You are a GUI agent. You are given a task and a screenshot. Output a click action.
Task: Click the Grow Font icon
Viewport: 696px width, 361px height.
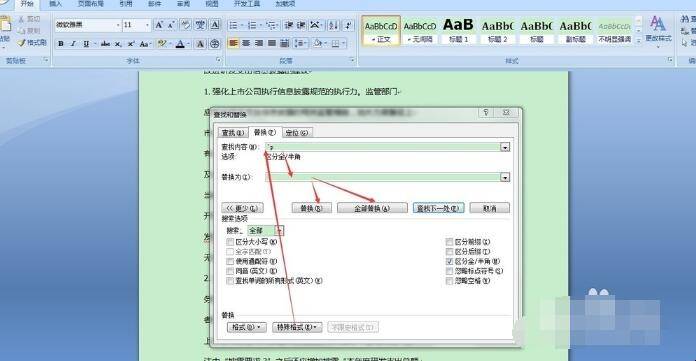click(x=159, y=25)
